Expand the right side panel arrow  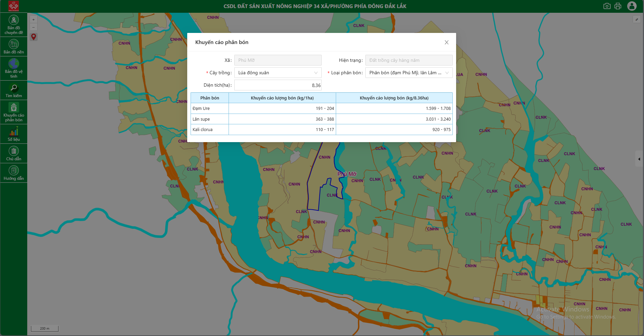(x=639, y=159)
